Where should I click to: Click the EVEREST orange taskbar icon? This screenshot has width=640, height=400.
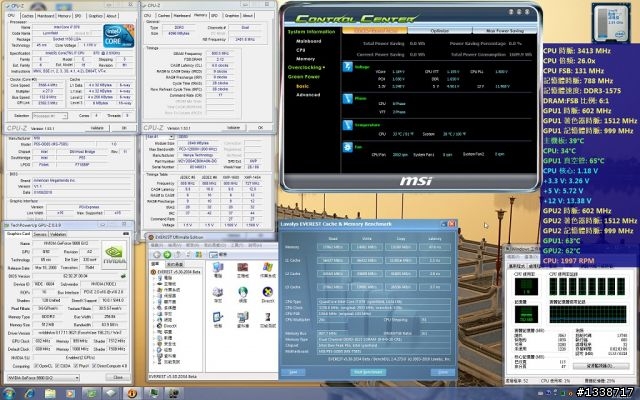(x=132, y=393)
